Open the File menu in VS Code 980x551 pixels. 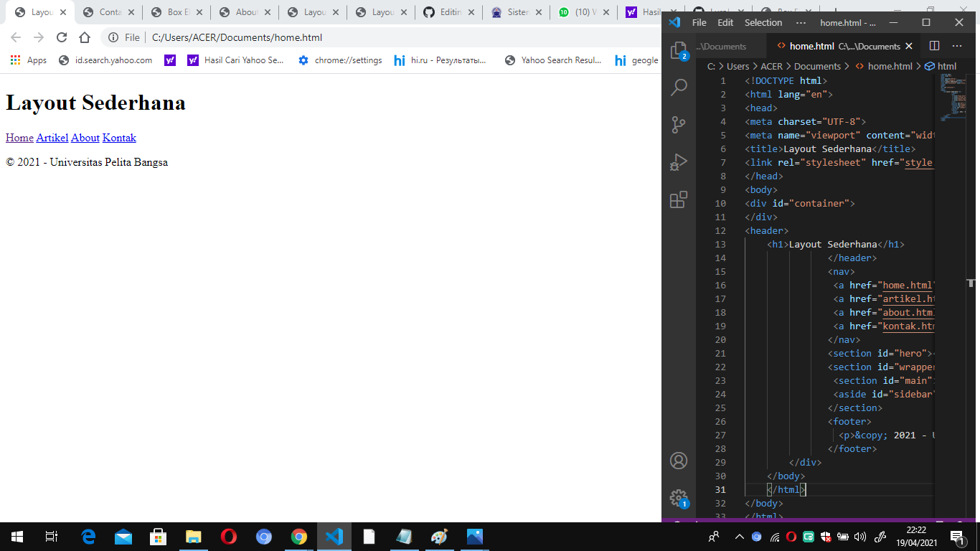698,22
